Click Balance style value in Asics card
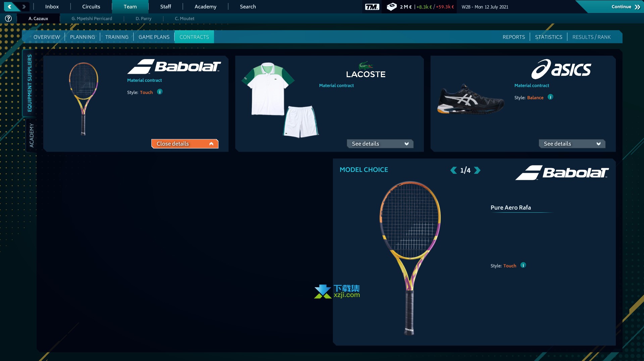Viewport: 644px width, 361px height. coord(535,98)
